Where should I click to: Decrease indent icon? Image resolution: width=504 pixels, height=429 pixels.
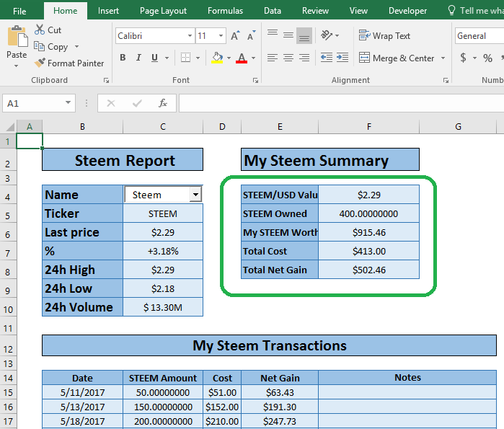[x=327, y=58]
